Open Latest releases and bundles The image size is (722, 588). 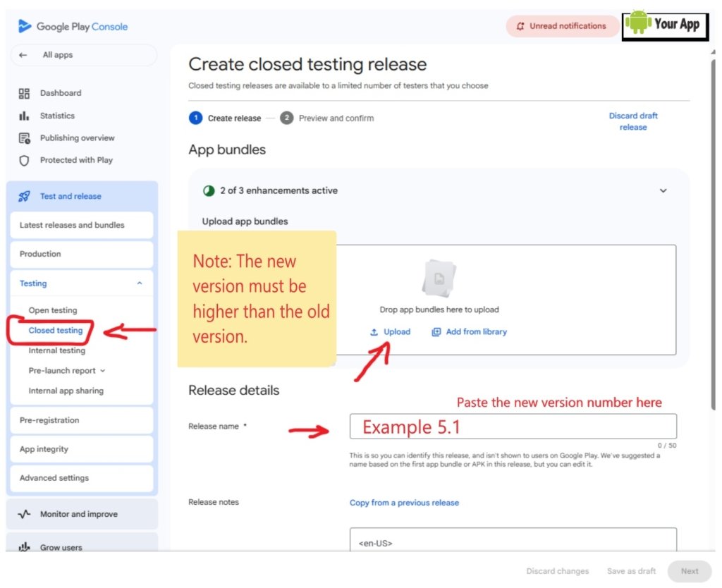click(82, 225)
